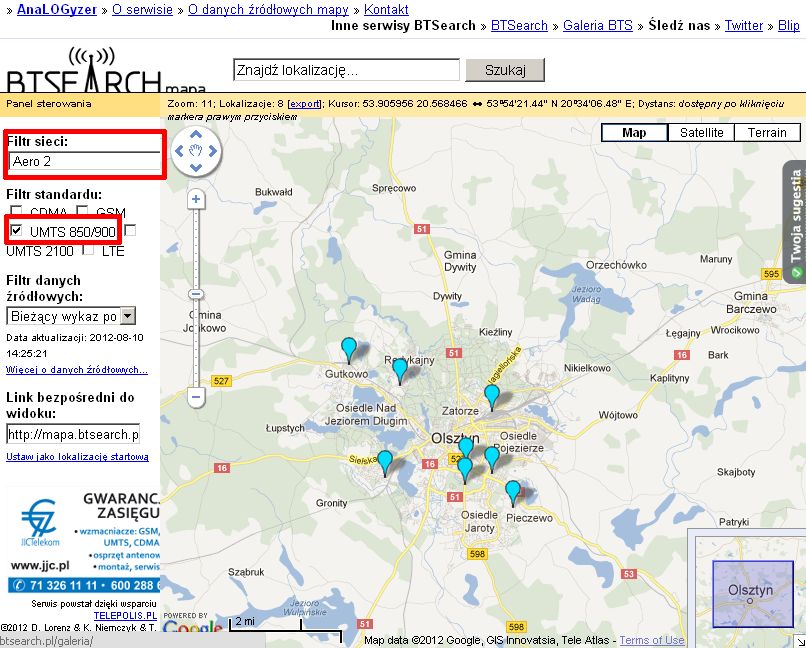
Task: Follow on Twitter link
Action: point(744,25)
